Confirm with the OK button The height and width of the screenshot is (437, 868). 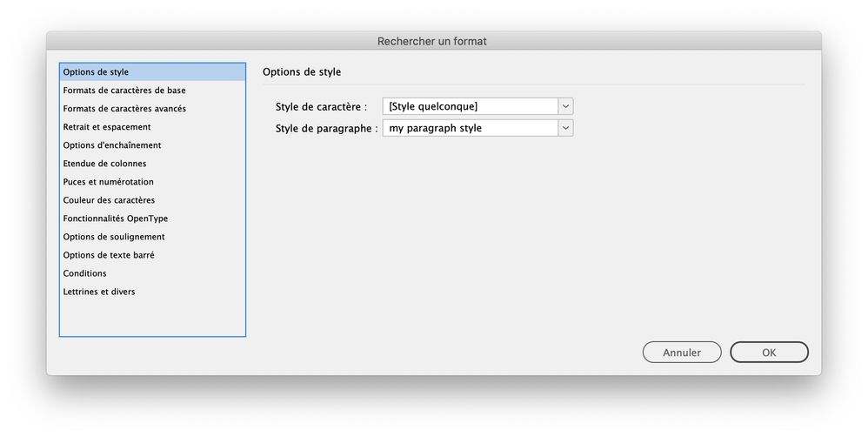click(x=769, y=353)
